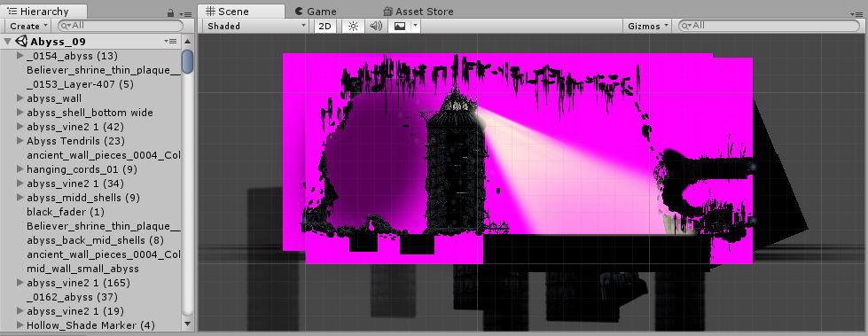868x336 pixels.
Task: Click the Hierarchy search input field
Action: 120,26
